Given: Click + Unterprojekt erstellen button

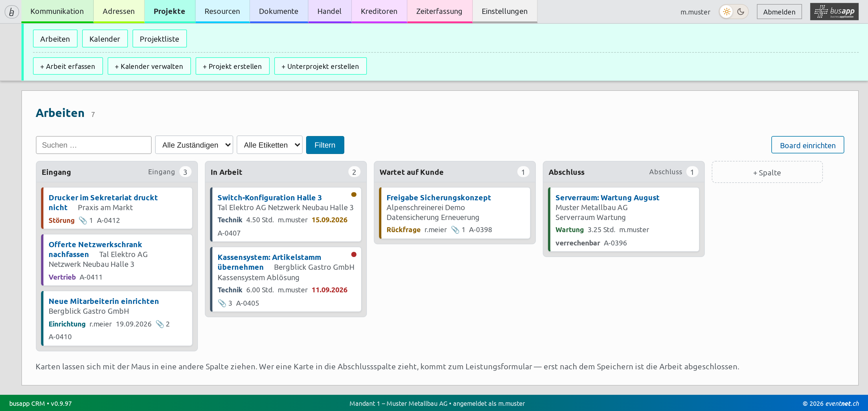Looking at the screenshot, I should pyautogui.click(x=320, y=66).
